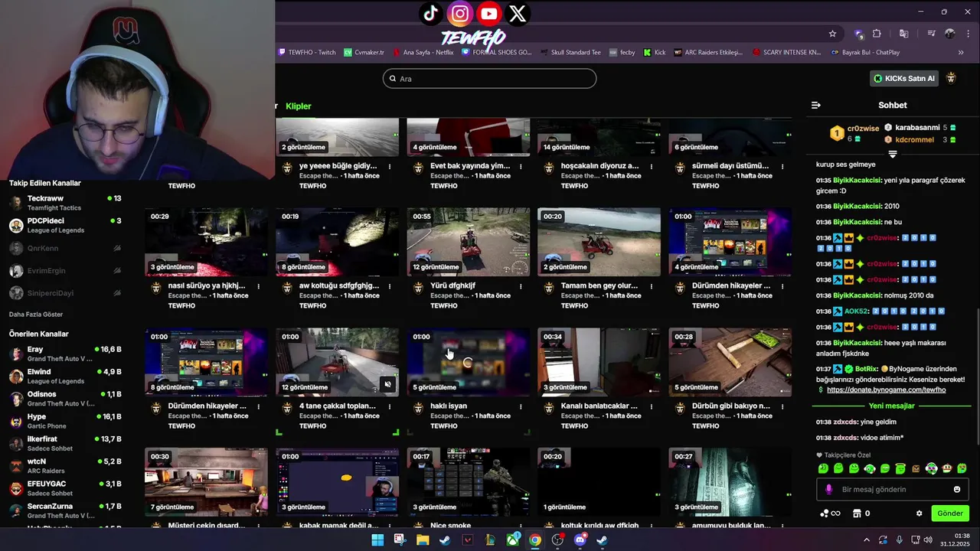Open the Windows Start menu
This screenshot has width=980, height=551.
pyautogui.click(x=377, y=540)
